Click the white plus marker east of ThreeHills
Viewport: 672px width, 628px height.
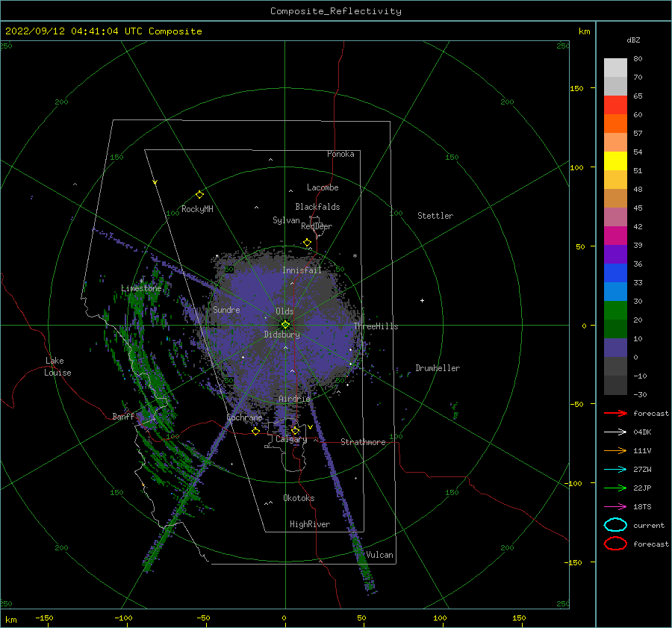pyautogui.click(x=422, y=300)
